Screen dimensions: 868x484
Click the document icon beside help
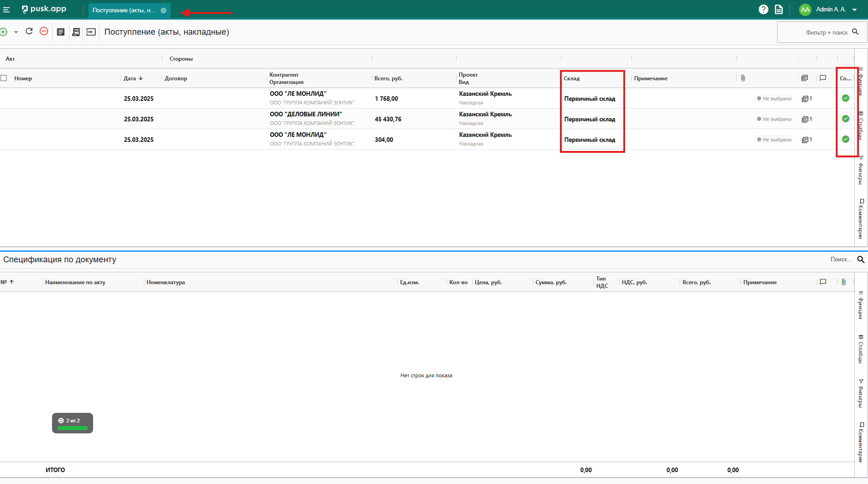[779, 10]
